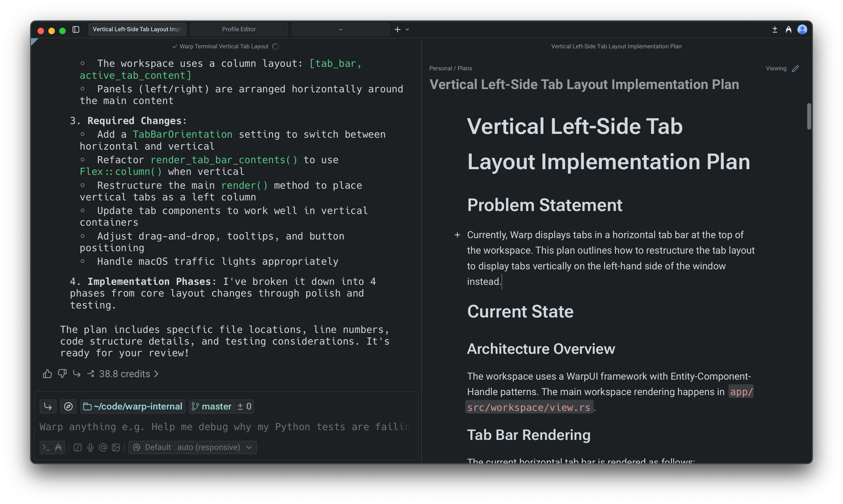This screenshot has height=504, width=843.
Task: Click the attach image icon
Action: 116,447
